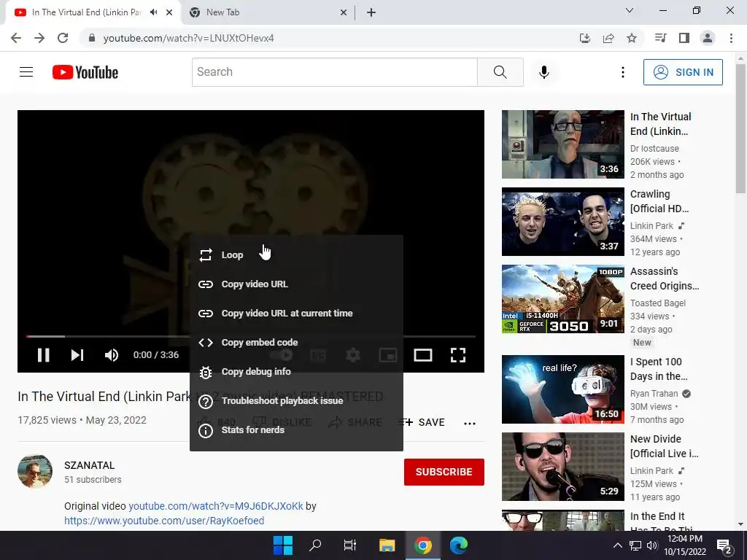747x560 pixels.
Task: Select Copy embed code
Action: click(296, 343)
